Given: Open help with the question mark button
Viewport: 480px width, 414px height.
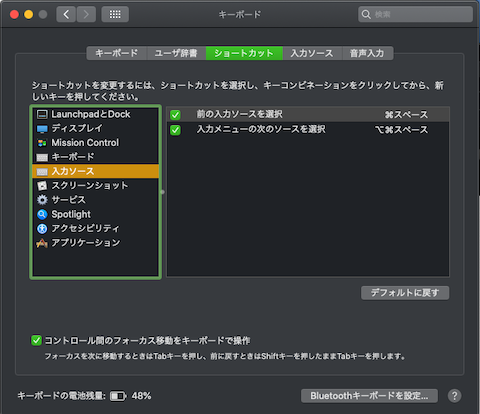Looking at the screenshot, I should pyautogui.click(x=454, y=396).
